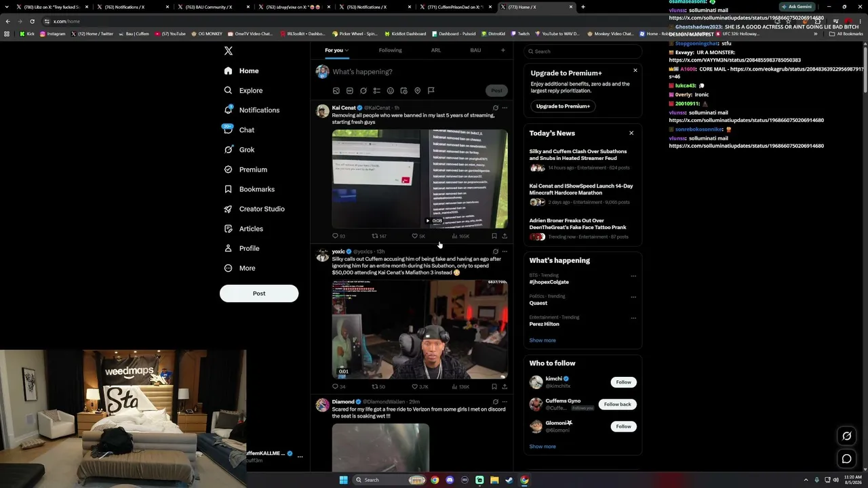Open Steam from the Windows taskbar
The image size is (868, 488).
click(x=509, y=480)
